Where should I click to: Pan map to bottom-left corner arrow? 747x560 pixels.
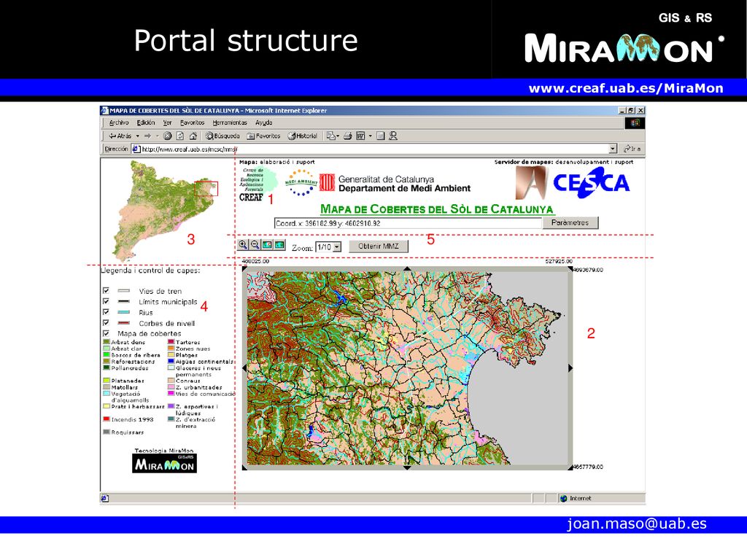[245, 467]
